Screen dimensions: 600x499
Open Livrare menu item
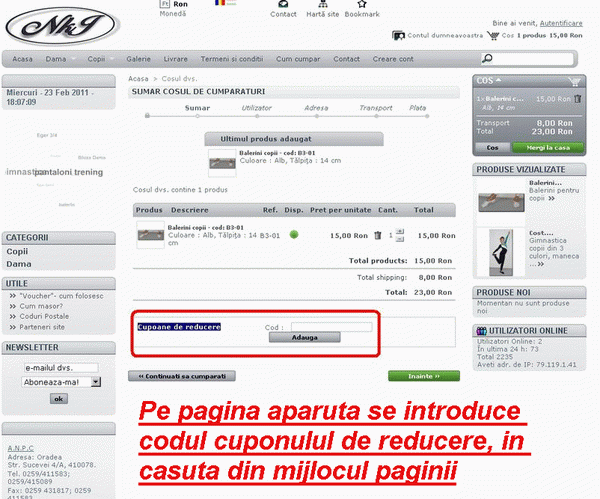tap(176, 59)
